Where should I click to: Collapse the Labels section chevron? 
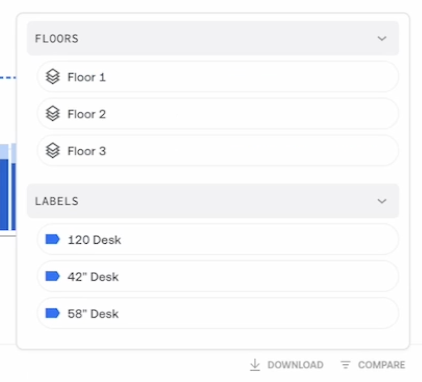[x=382, y=201]
